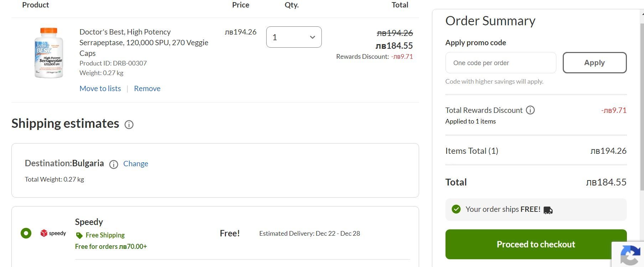Open the Serrapeptase bottle thumbnail
The height and width of the screenshot is (267, 644).
tap(49, 53)
